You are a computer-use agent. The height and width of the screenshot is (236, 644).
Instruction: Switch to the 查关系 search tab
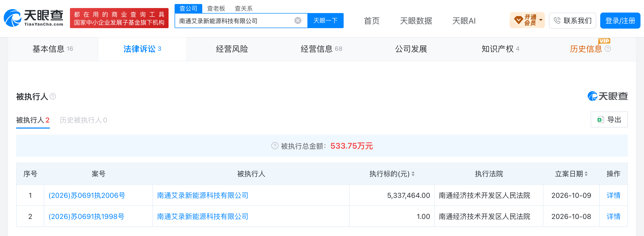click(244, 9)
